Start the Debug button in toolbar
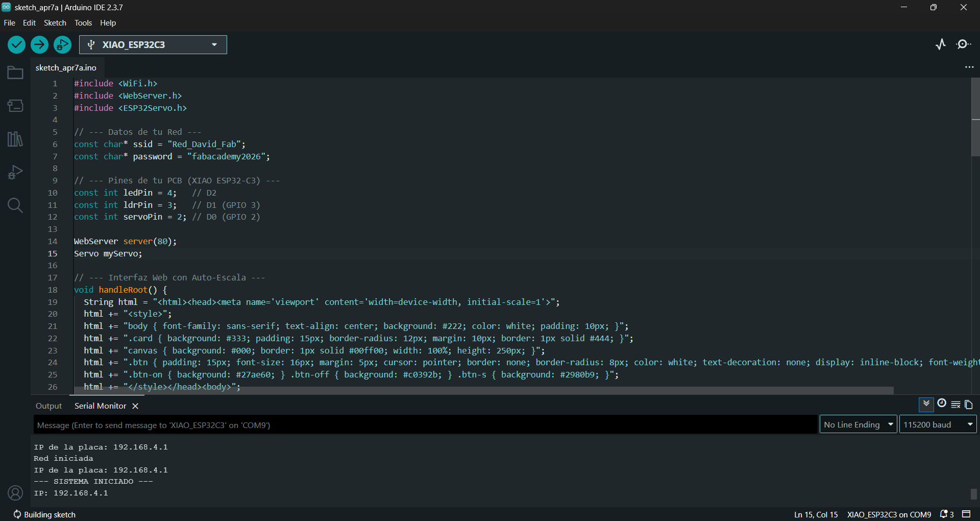The height and width of the screenshot is (521, 980). (x=62, y=45)
